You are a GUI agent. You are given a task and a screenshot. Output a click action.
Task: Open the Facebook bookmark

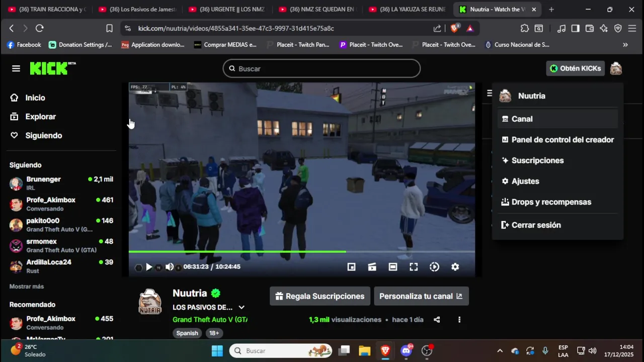(24, 45)
